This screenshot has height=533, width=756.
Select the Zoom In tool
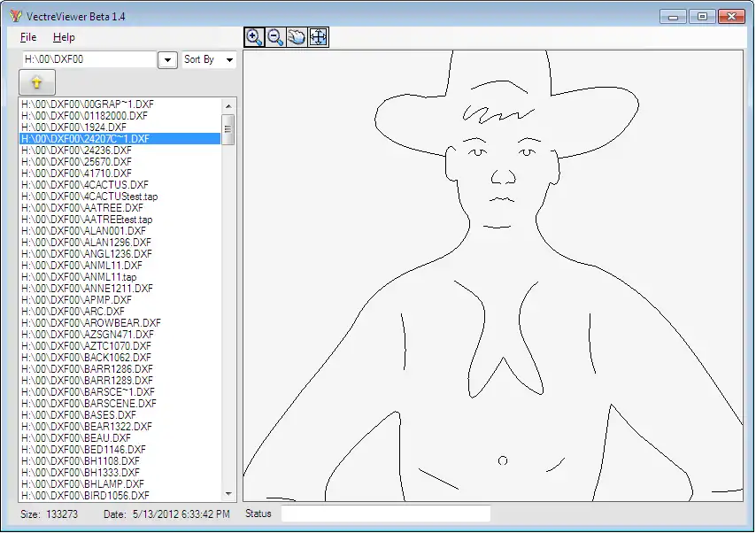[254, 37]
